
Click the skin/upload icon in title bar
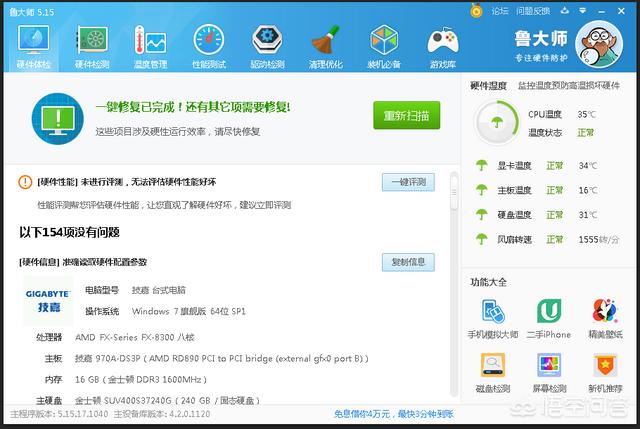[x=564, y=11]
